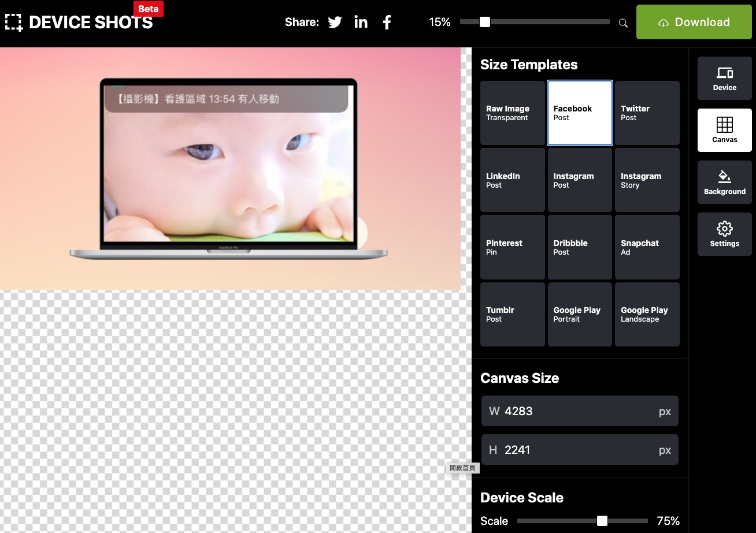This screenshot has height=533, width=756.
Task: Switch to the Canvas panel
Action: click(724, 130)
